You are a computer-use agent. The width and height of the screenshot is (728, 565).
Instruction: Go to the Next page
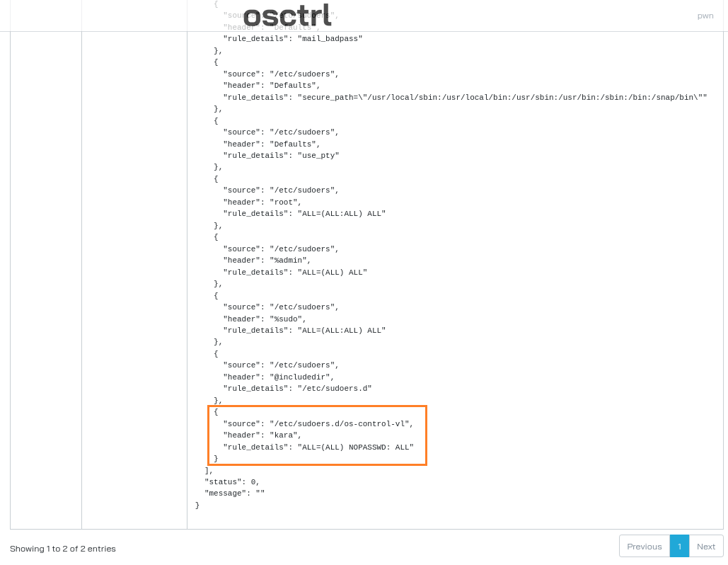pyautogui.click(x=706, y=547)
